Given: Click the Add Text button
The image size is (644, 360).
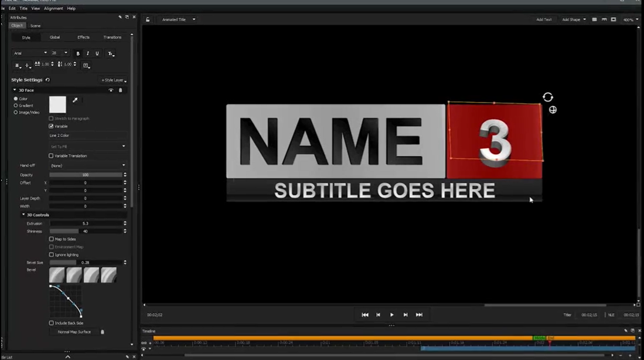Looking at the screenshot, I should (544, 19).
